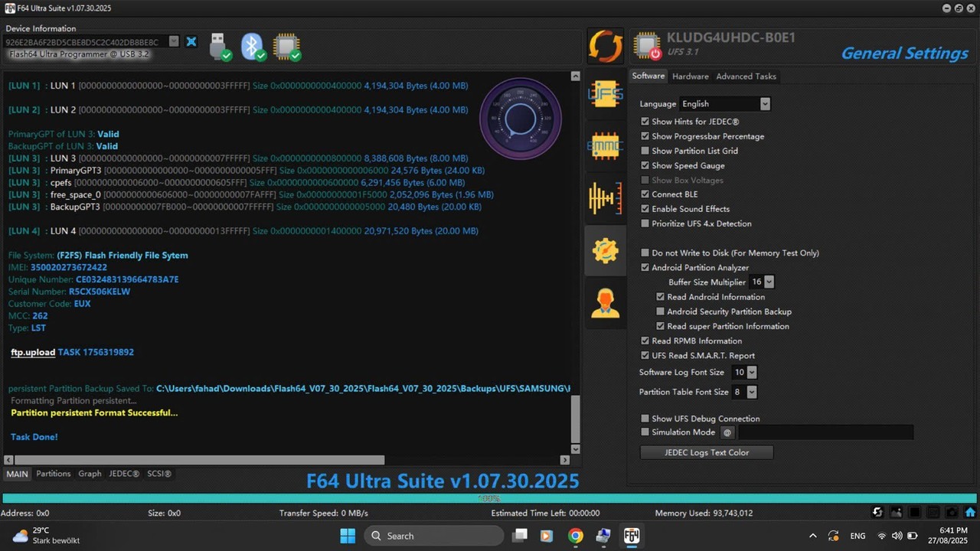Switch to the Software tab

tap(648, 77)
